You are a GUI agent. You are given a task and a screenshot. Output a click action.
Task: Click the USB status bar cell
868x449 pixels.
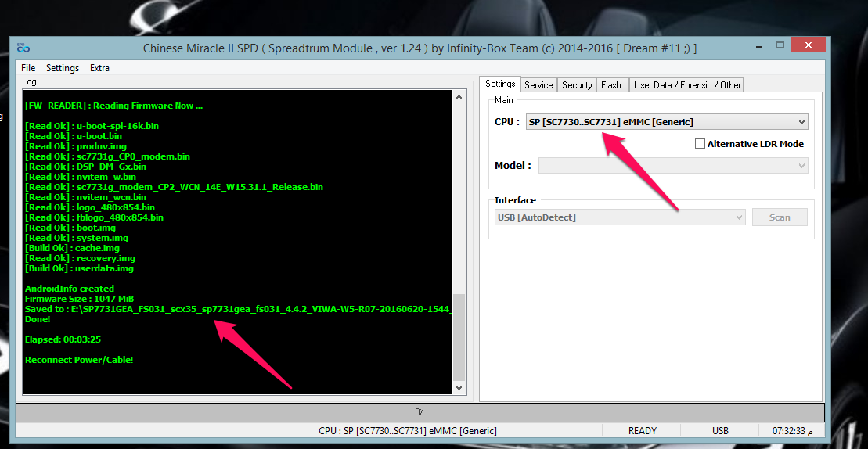coord(720,431)
